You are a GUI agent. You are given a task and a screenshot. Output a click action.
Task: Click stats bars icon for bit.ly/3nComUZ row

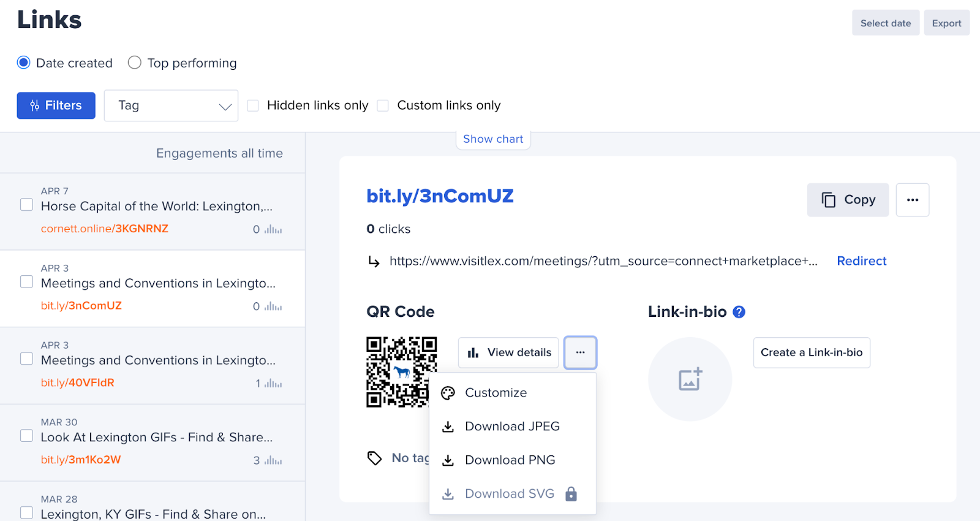[273, 306]
